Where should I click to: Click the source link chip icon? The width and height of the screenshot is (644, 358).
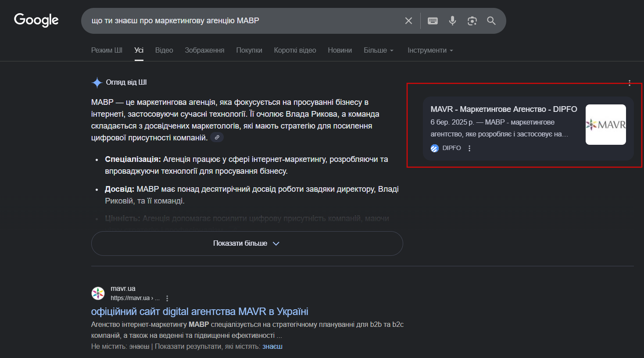[x=217, y=138]
